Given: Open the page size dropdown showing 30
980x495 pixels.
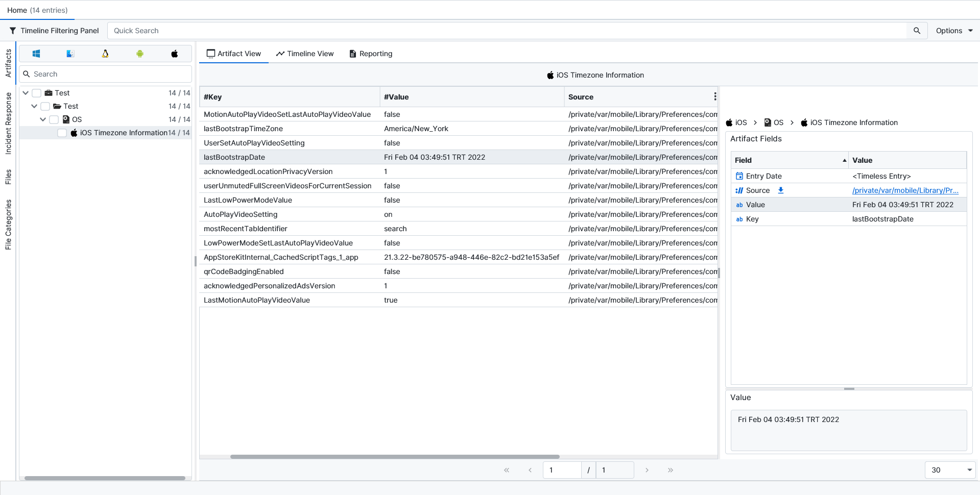Looking at the screenshot, I should (x=950, y=470).
